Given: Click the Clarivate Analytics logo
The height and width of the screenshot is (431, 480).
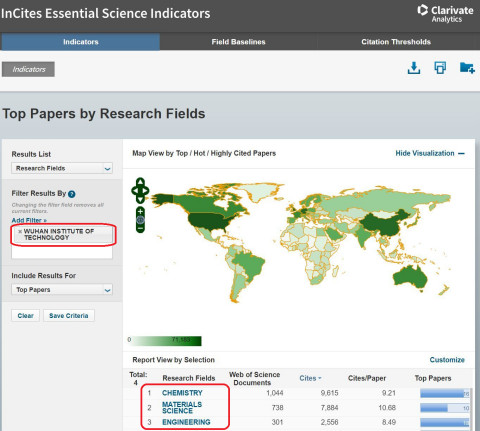Looking at the screenshot, I should pyautogui.click(x=445, y=14).
